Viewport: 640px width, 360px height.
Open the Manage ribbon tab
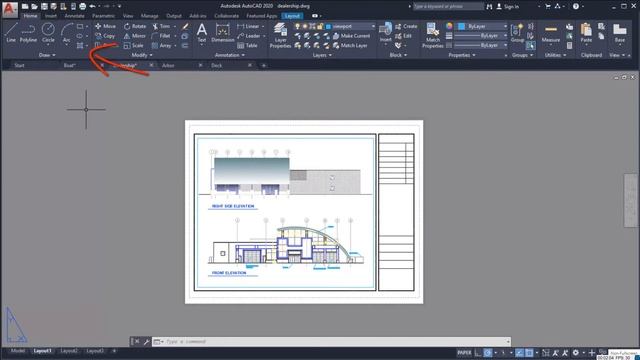click(149, 16)
